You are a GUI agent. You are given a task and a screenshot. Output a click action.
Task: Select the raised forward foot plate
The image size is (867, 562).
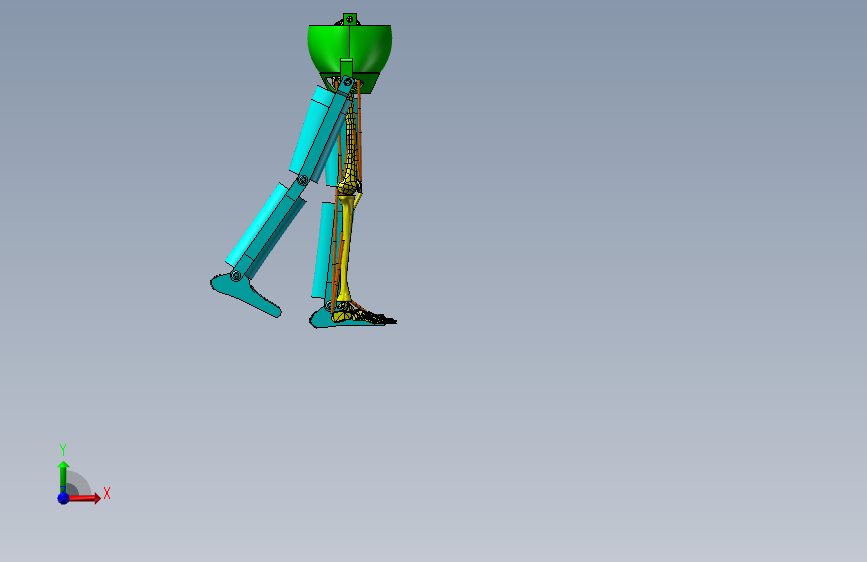pyautogui.click(x=246, y=295)
